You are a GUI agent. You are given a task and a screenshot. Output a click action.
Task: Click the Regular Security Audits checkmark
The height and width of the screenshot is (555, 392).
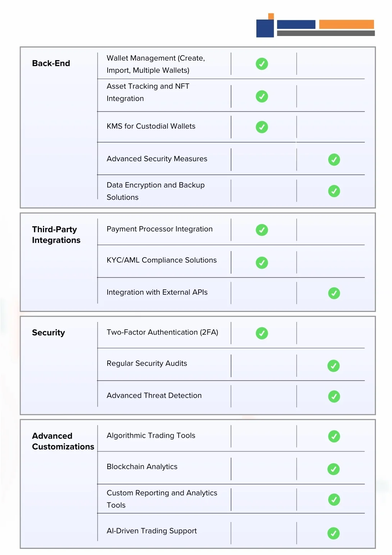pos(333,366)
